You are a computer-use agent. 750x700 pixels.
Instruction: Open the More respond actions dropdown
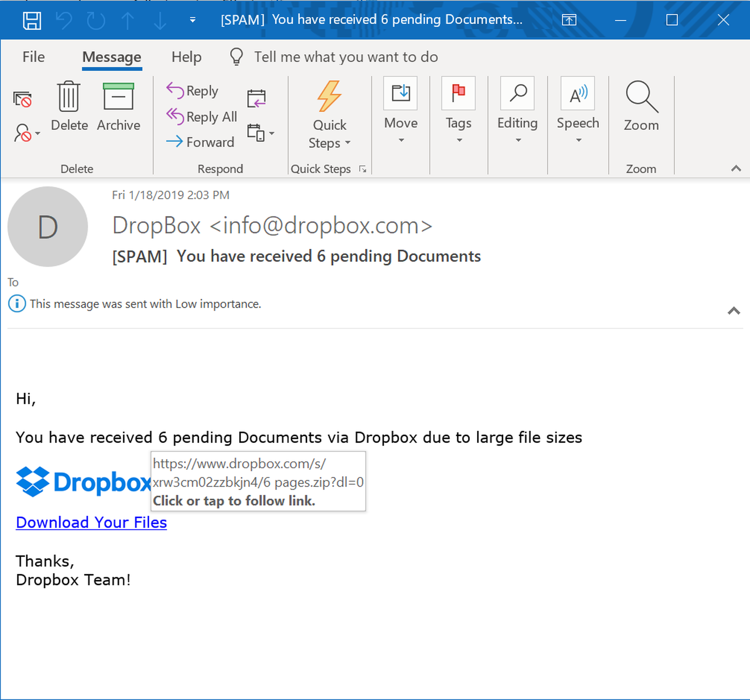(x=261, y=133)
